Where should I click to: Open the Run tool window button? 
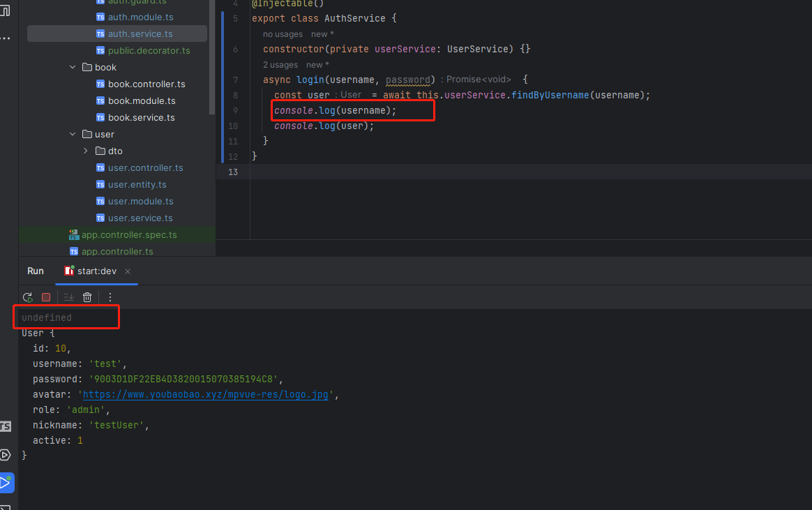click(6, 483)
